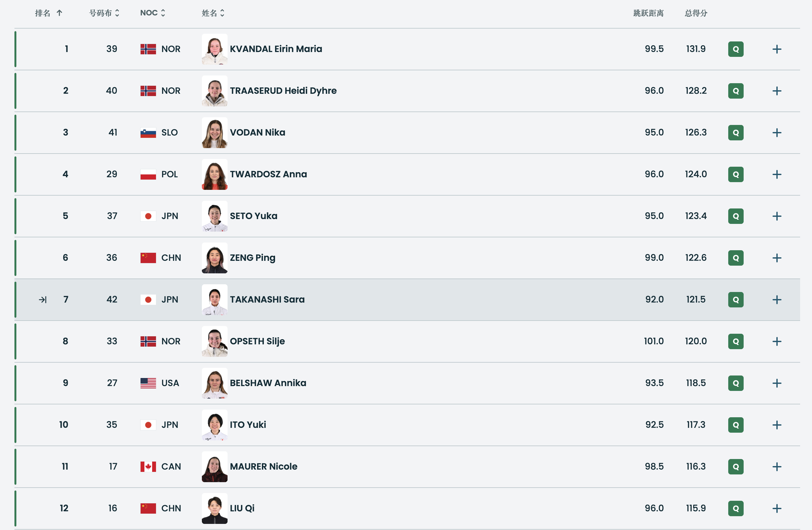812x530 pixels.
Task: Click ZENG Ping's athlete portrait photo
Action: [215, 258]
